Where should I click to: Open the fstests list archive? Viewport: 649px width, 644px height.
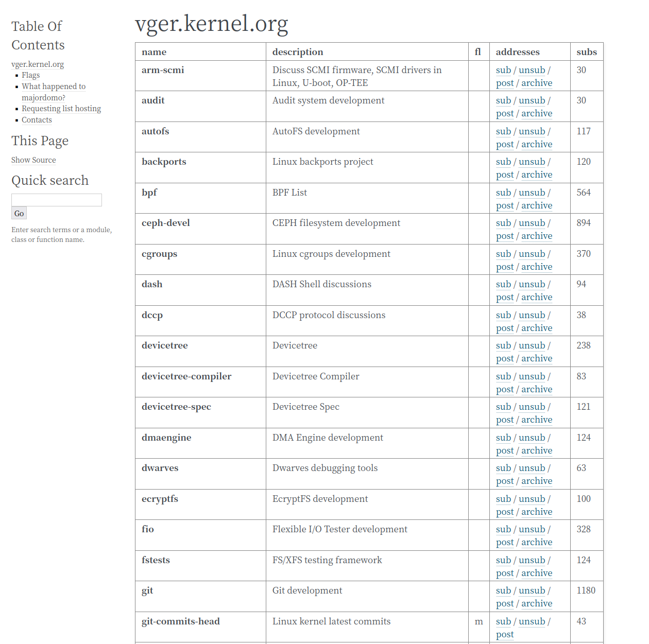pos(537,573)
